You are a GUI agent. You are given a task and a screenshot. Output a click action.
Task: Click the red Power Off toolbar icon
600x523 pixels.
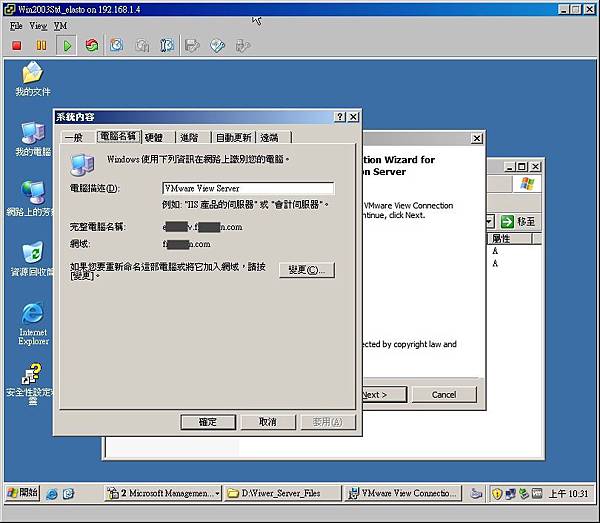pos(16,46)
